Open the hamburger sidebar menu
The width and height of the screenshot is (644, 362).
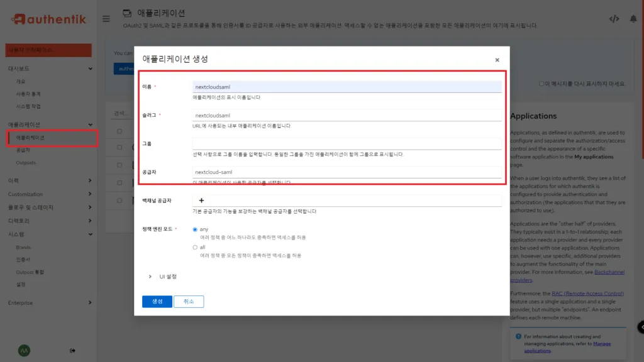pyautogui.click(x=106, y=18)
